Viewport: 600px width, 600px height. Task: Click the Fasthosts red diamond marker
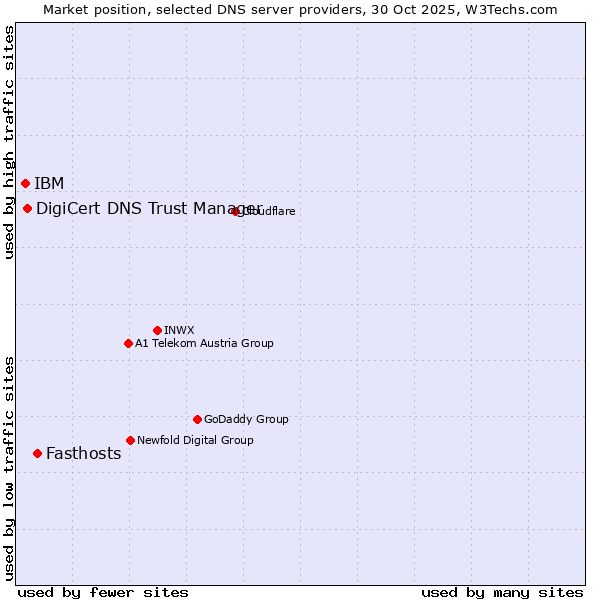[37, 453]
